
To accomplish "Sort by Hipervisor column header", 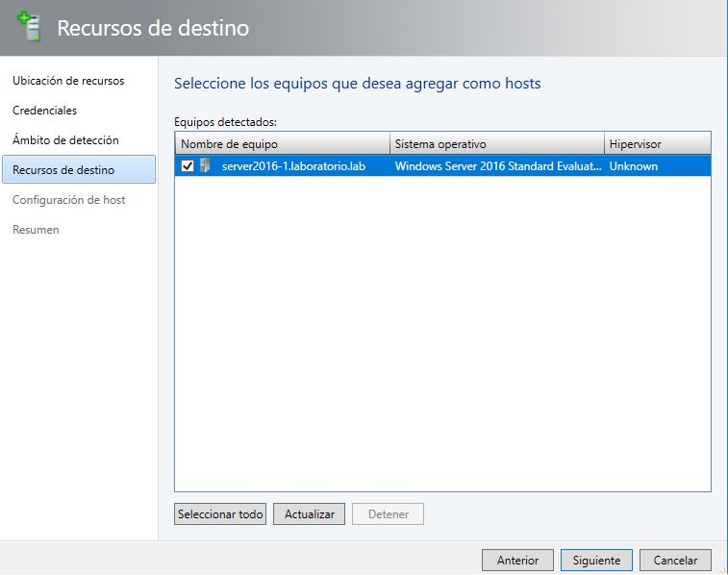I will coord(657,144).
